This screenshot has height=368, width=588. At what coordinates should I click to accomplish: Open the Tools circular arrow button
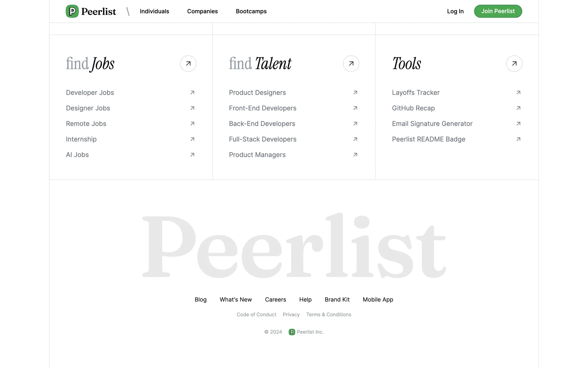pyautogui.click(x=514, y=63)
